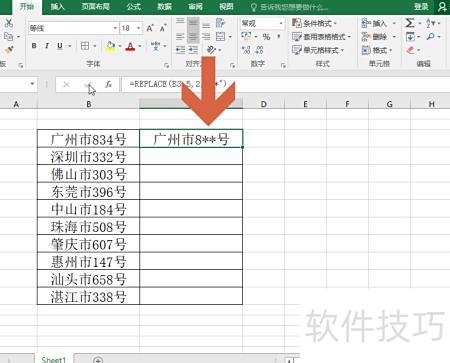Add a new sheet with plus button
Viewport: 450px width, 363px height.
[98, 360]
